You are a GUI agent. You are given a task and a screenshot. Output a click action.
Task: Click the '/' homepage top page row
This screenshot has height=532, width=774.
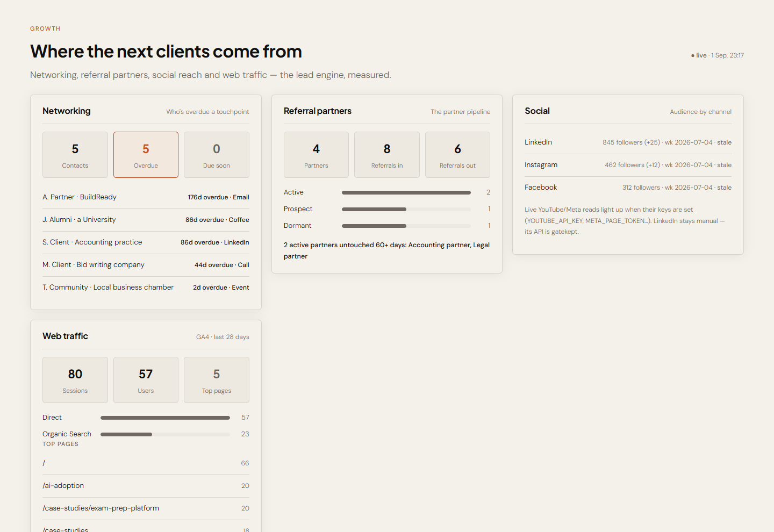146,463
